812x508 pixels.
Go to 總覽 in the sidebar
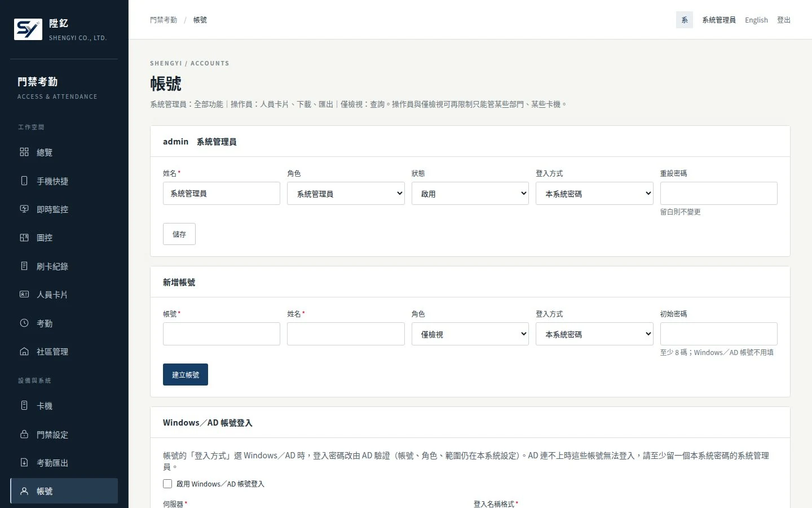click(64, 152)
